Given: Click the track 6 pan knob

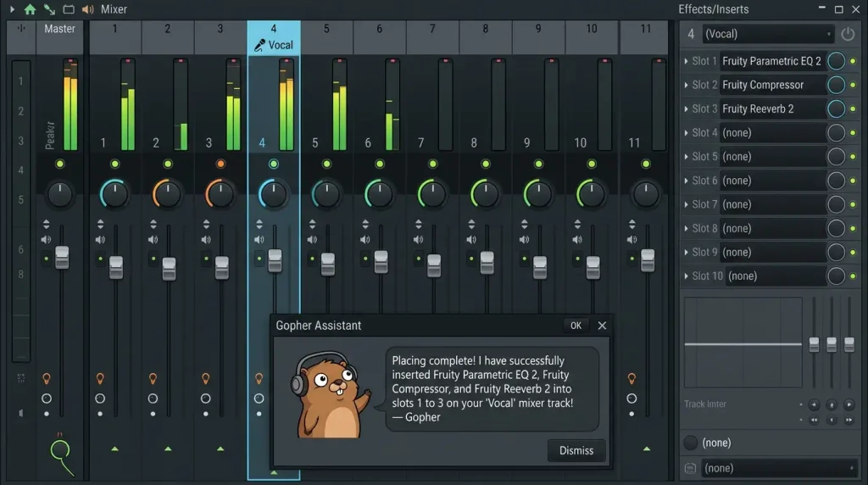Looking at the screenshot, I should (x=379, y=194).
